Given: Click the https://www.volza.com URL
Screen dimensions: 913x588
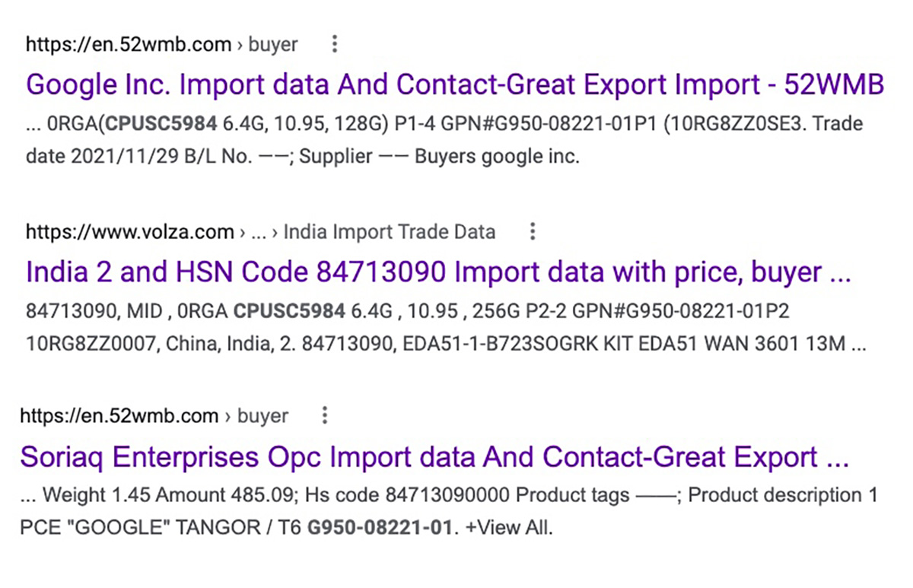Looking at the screenshot, I should pos(129,231).
